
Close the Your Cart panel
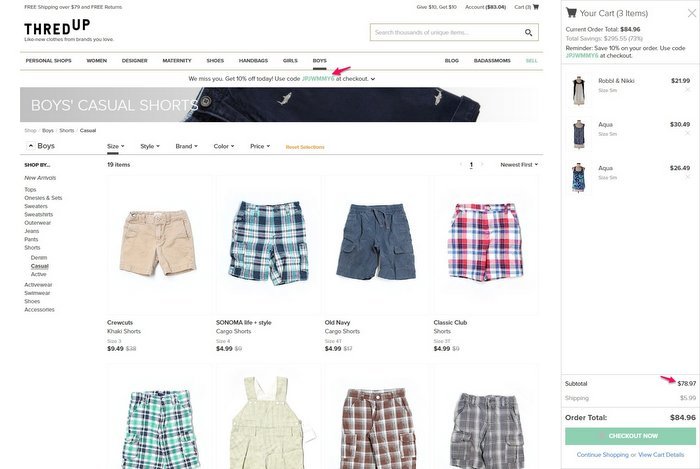pos(692,13)
